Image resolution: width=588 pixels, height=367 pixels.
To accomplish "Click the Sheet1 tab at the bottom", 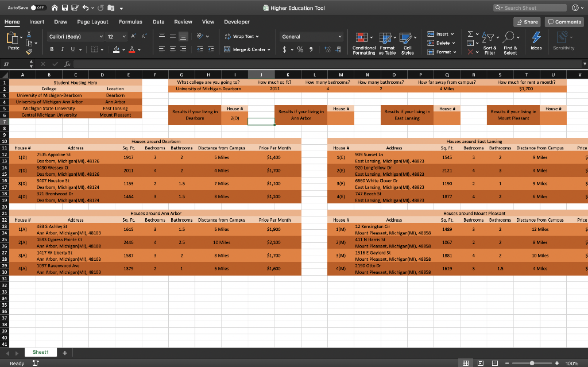I will (x=40, y=351).
